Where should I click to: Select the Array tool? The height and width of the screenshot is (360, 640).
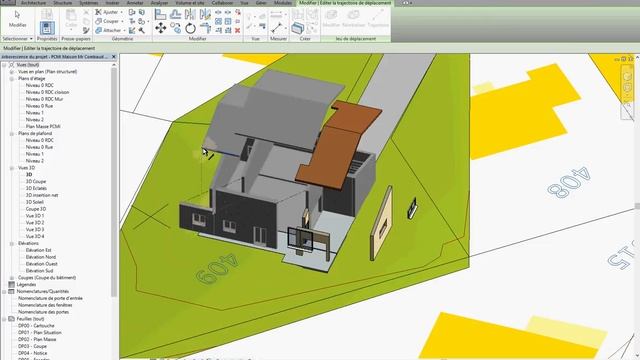[219, 21]
